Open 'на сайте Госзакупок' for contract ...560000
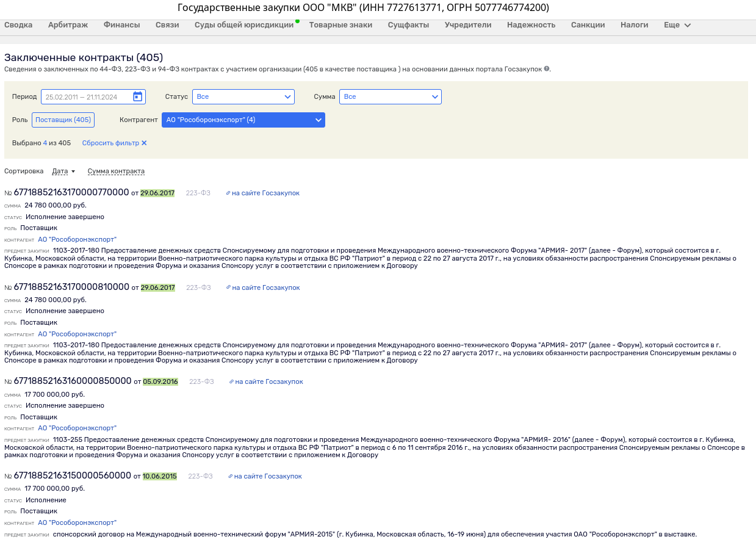 (x=268, y=476)
